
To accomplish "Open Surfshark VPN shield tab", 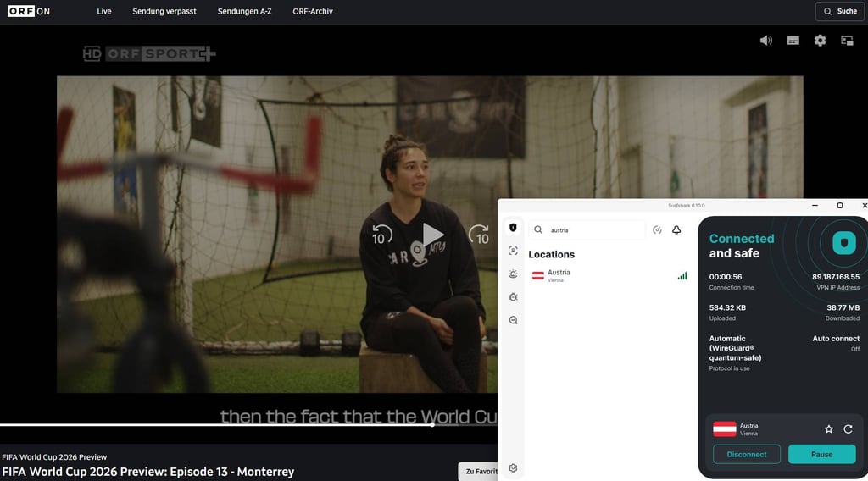I will click(x=513, y=227).
